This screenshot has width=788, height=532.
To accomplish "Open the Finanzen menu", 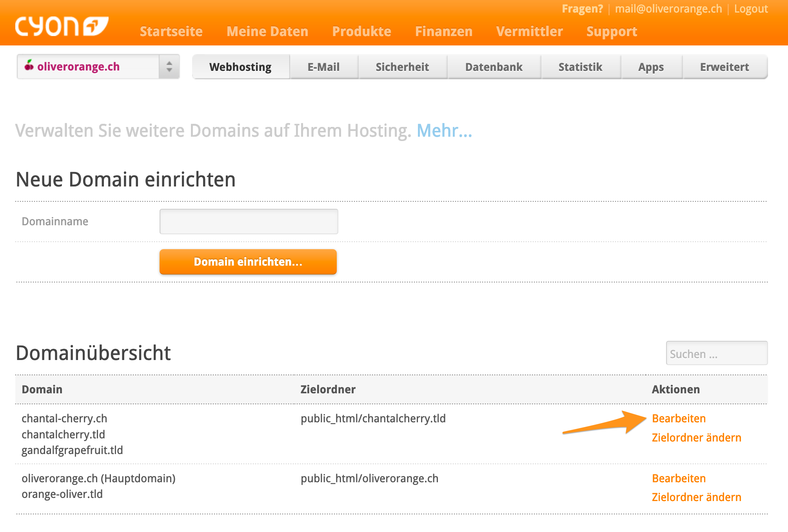I will click(444, 31).
